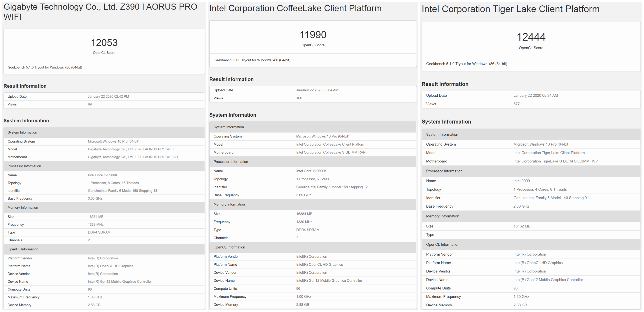Select processor name Intel 0000
This screenshot has width=644, height=312.
(522, 181)
